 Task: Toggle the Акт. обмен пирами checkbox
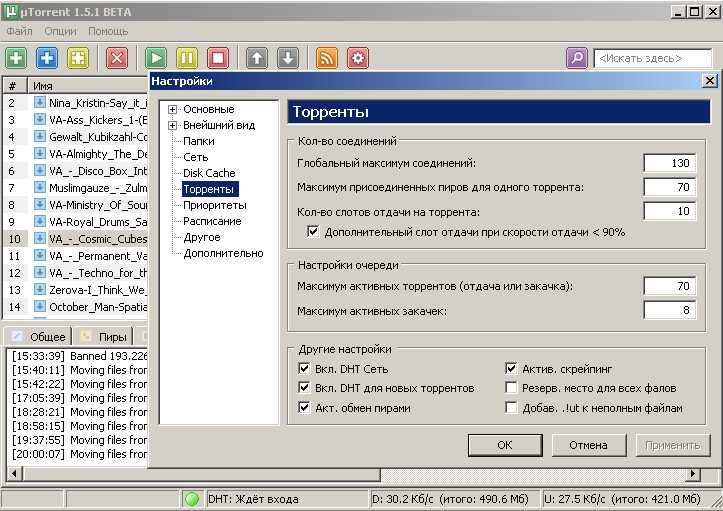coord(304,408)
